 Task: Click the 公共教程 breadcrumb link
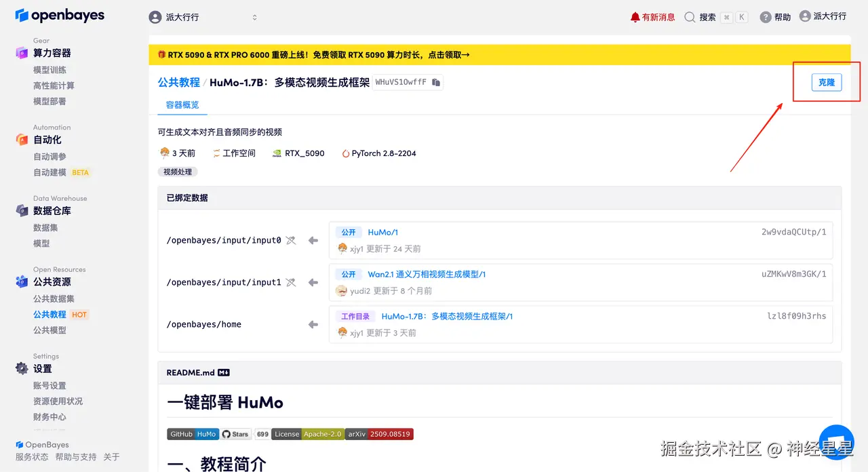point(179,82)
